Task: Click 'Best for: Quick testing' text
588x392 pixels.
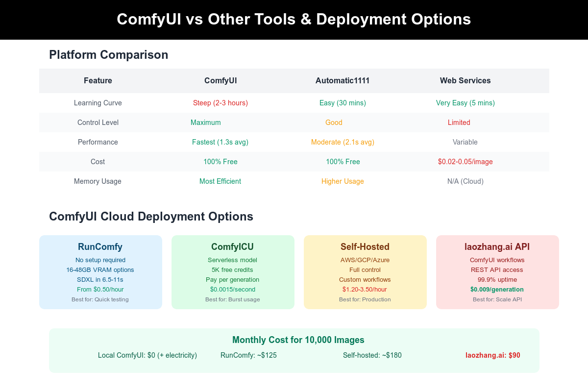Action: click(100, 299)
